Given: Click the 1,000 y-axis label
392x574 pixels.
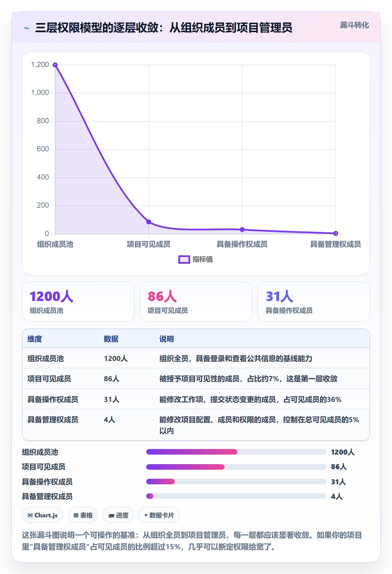Looking at the screenshot, I should click(40, 93).
